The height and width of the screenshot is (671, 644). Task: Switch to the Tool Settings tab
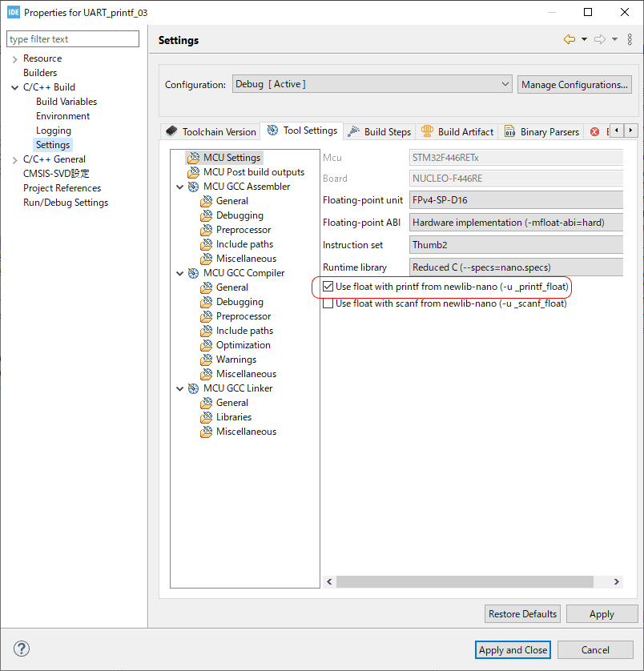301,131
